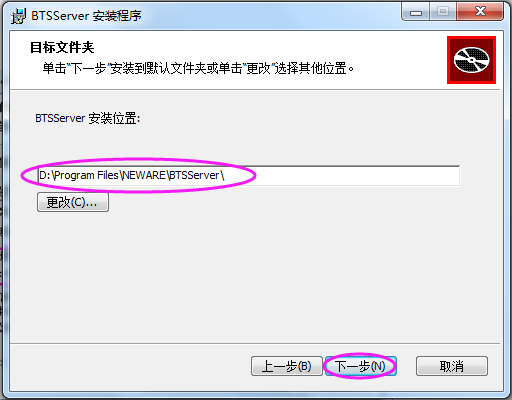Click the red disc logo image
This screenshot has width=512, height=400.
click(x=471, y=60)
